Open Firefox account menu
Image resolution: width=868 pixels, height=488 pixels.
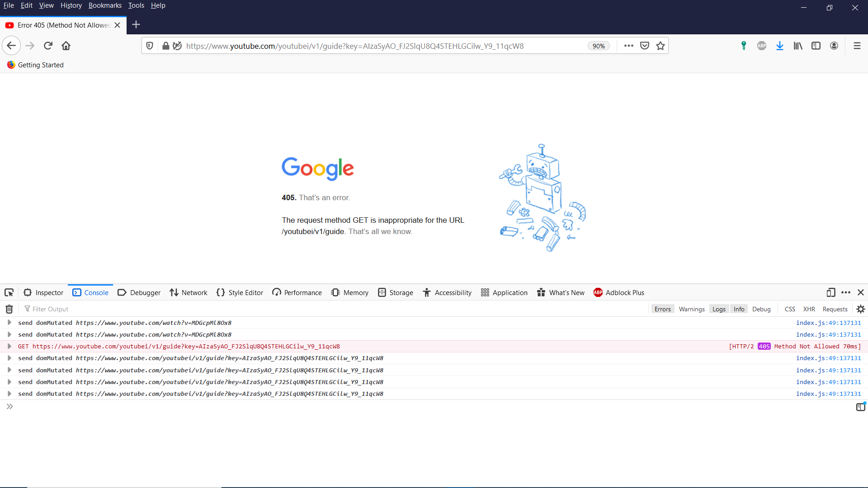(834, 46)
